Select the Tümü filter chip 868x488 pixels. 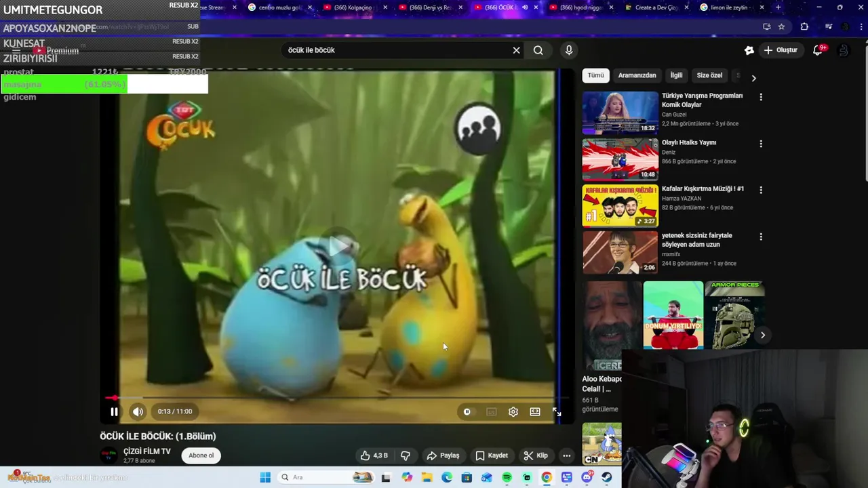595,75
